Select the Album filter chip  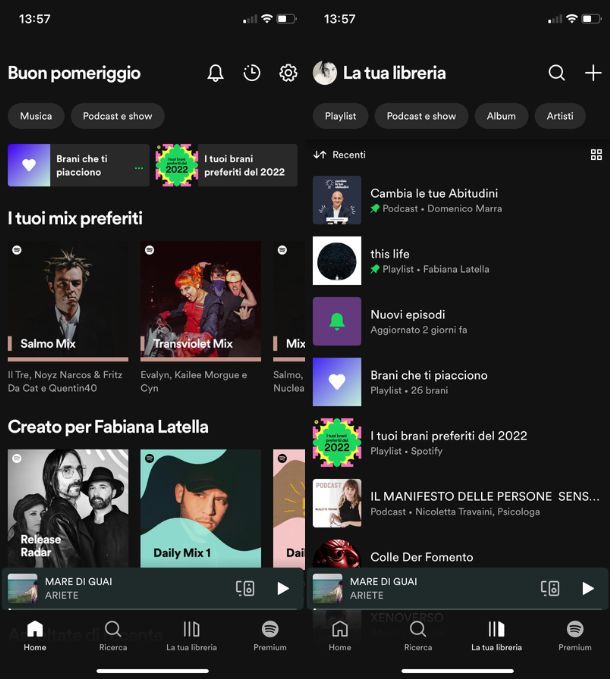(x=501, y=116)
